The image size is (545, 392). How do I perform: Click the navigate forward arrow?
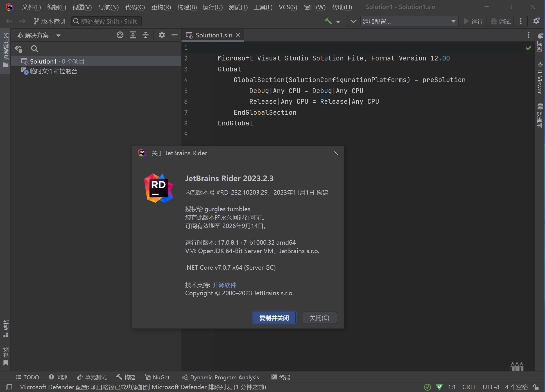point(22,21)
